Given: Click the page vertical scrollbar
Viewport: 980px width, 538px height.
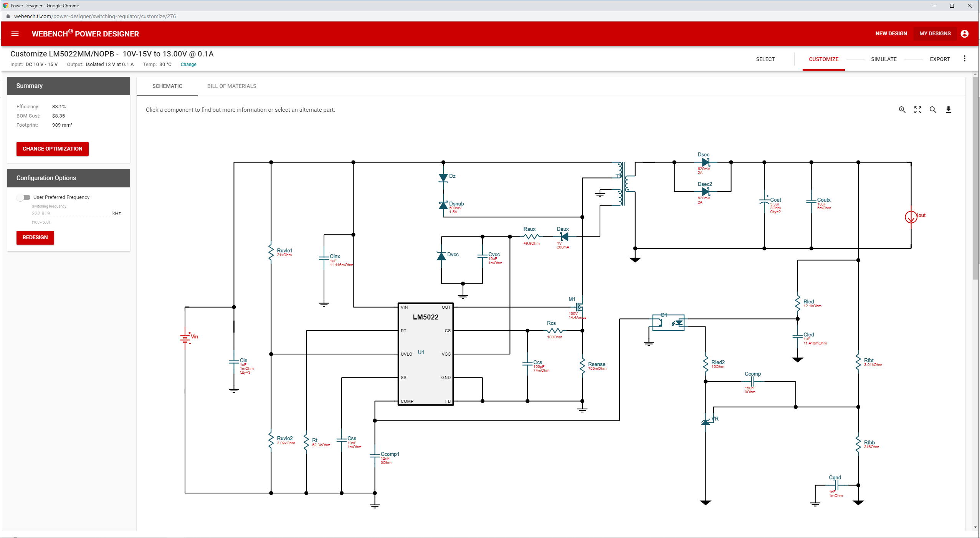Looking at the screenshot, I should click(975, 178).
